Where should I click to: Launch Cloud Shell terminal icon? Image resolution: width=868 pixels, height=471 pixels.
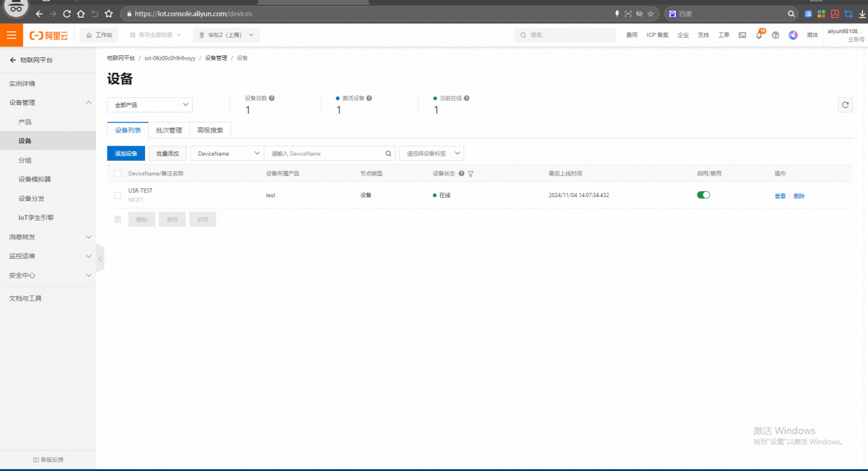pos(742,35)
